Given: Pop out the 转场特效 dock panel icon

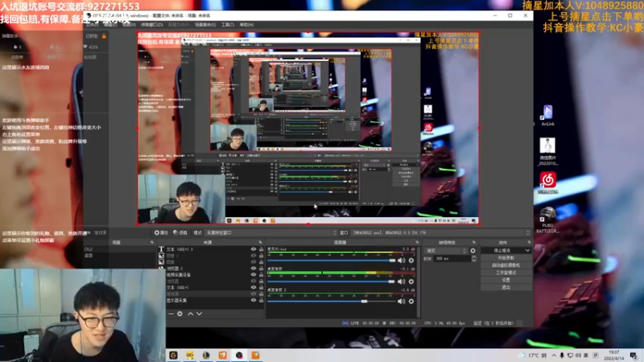Looking at the screenshot, I should pos(473,243).
